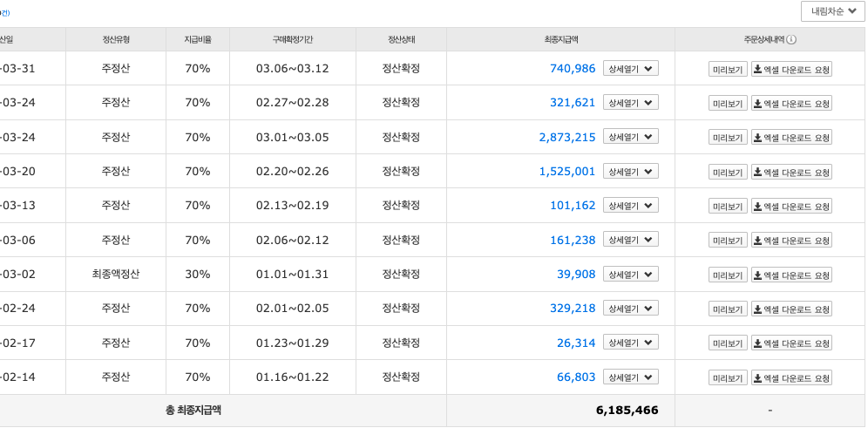Request Excel download for the 02.06~02.12 period
The width and height of the screenshot is (868, 428).
(791, 241)
